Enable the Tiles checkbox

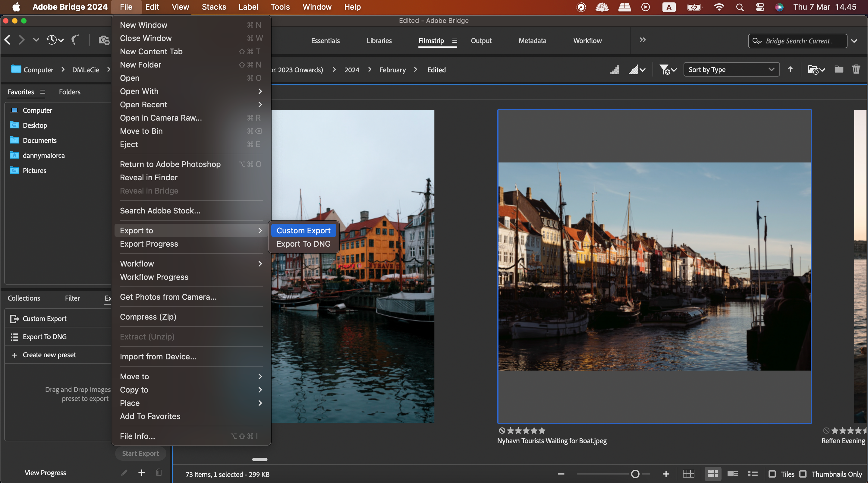(x=773, y=474)
